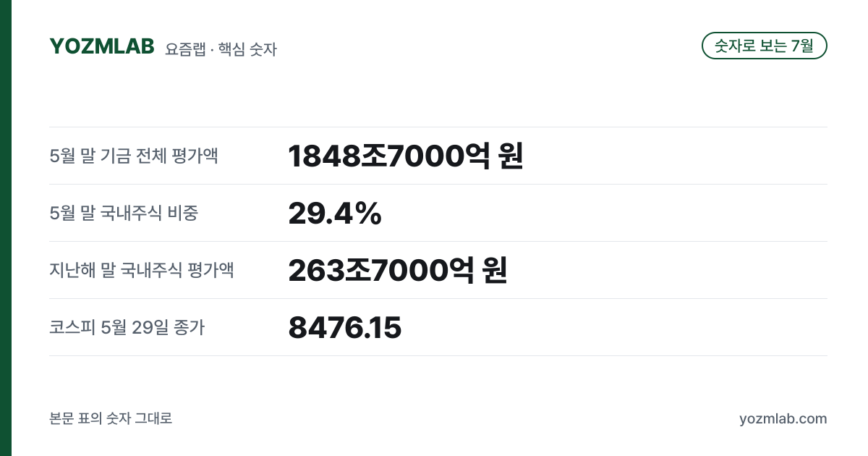The width and height of the screenshot is (868, 456).
Task: Click the YOZMLAB logo text
Action: click(x=102, y=46)
